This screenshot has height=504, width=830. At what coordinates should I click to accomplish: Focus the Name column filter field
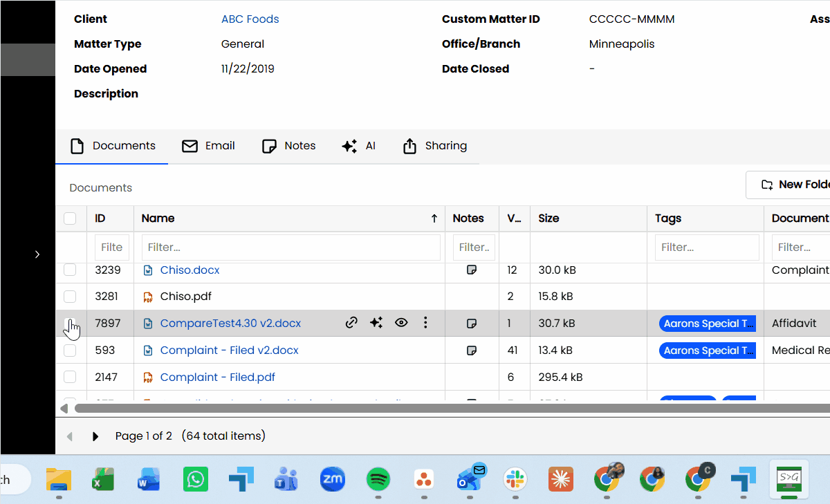(x=291, y=248)
